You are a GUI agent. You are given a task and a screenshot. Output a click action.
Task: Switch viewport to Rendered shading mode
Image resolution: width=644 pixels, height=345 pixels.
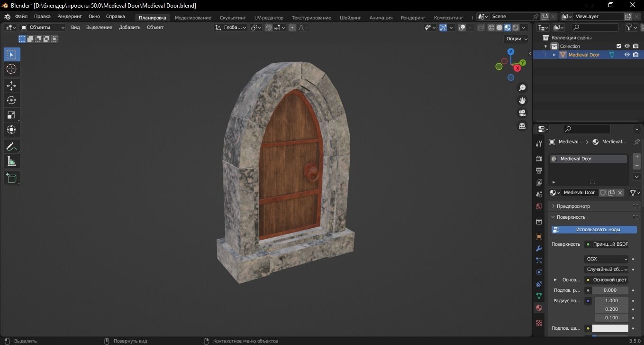[x=515, y=27]
